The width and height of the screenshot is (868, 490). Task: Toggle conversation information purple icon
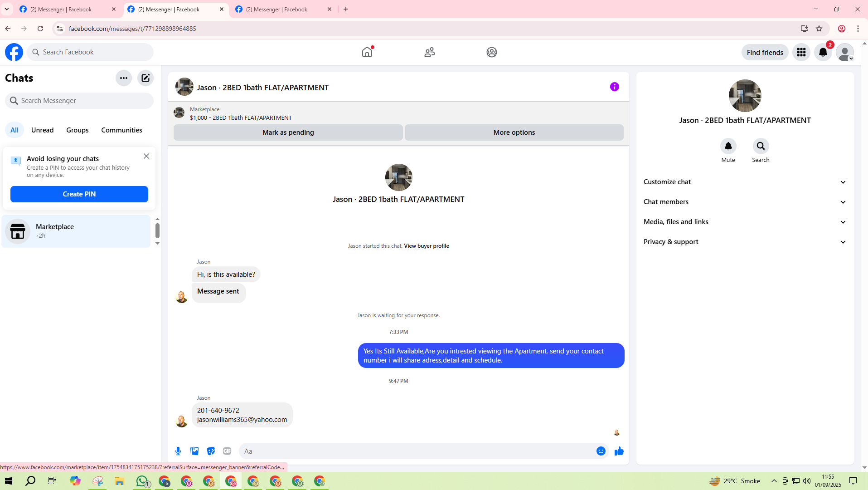(615, 87)
